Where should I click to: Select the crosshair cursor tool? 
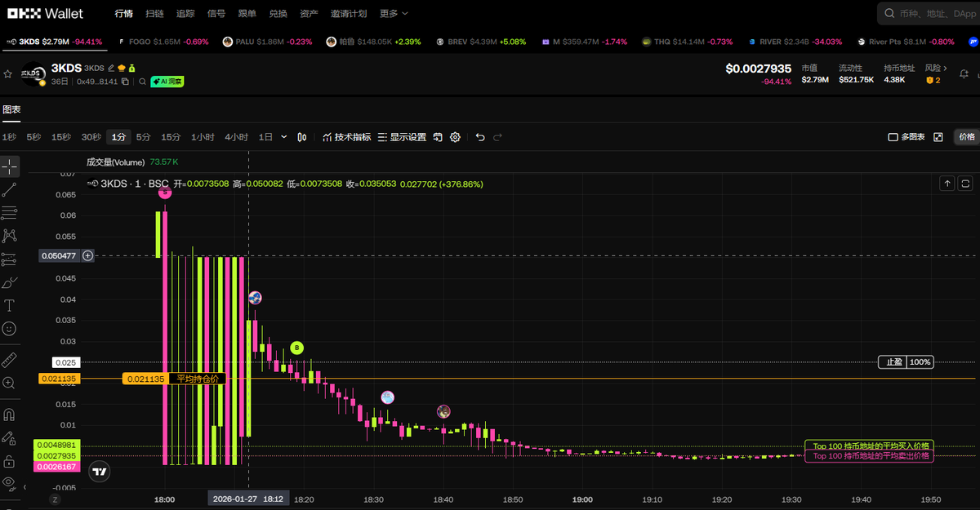click(x=10, y=166)
